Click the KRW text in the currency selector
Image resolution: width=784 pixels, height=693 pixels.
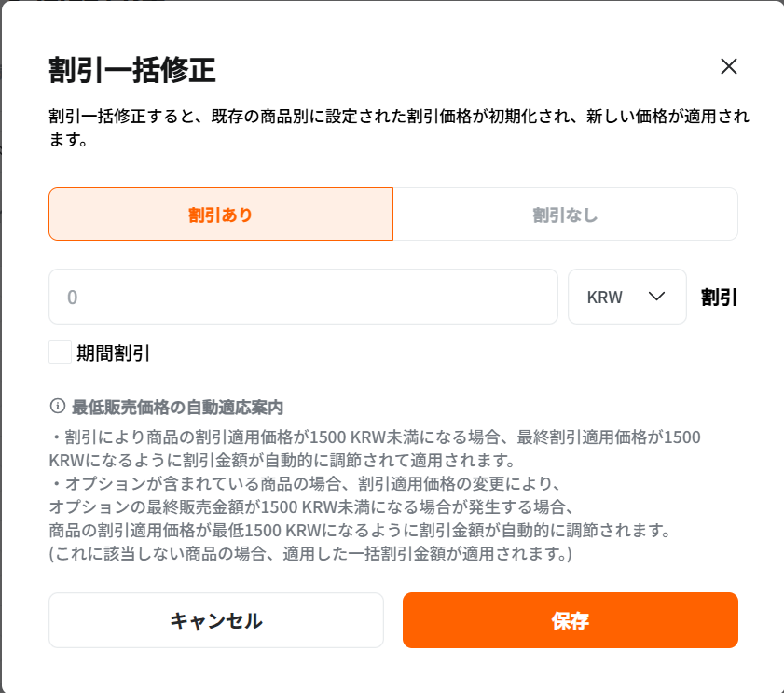(x=605, y=297)
